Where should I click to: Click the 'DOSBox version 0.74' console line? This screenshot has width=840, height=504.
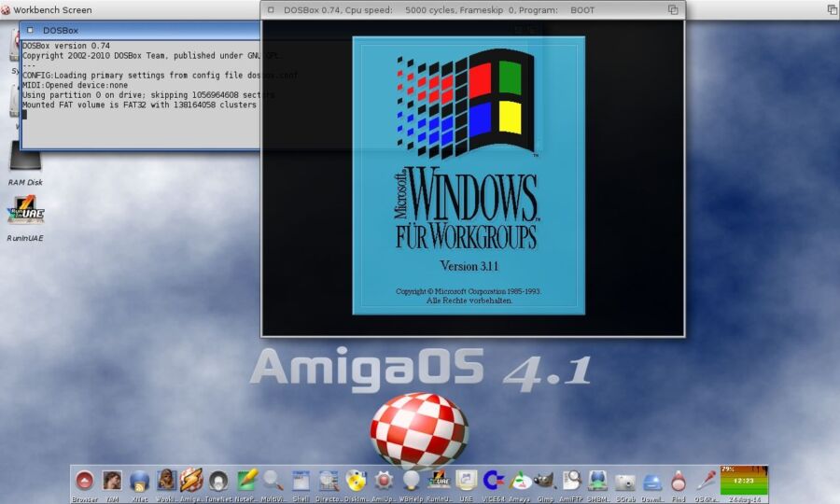click(66, 46)
